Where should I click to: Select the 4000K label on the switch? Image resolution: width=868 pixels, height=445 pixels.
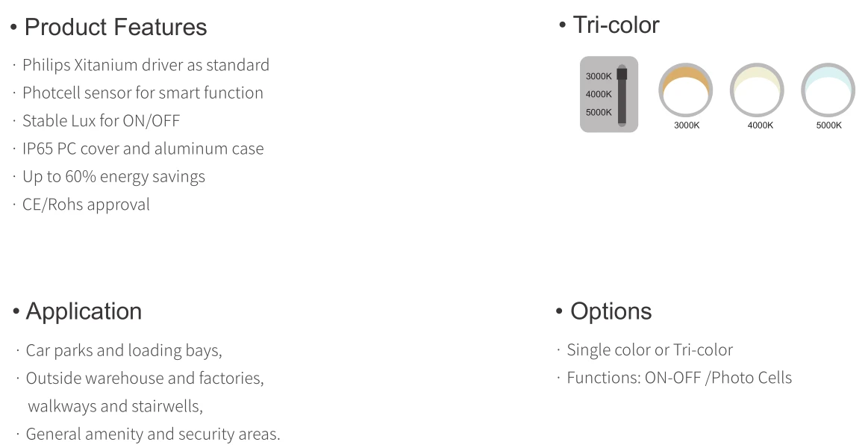click(599, 94)
